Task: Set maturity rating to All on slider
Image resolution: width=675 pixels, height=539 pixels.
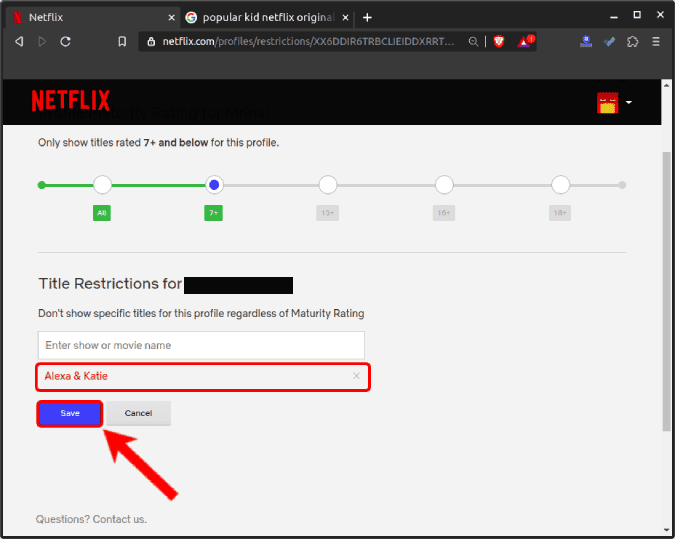Action: click(102, 185)
